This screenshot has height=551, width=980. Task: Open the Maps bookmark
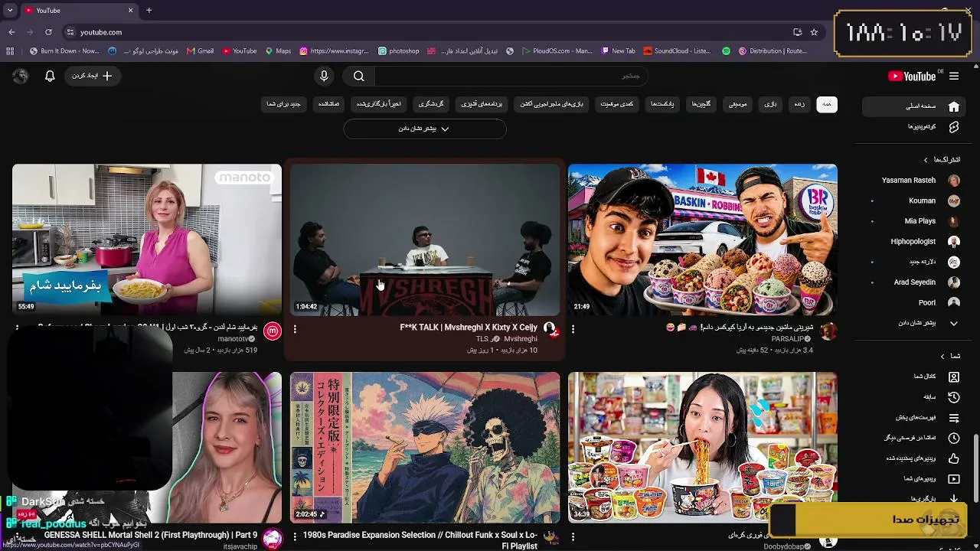pyautogui.click(x=278, y=51)
